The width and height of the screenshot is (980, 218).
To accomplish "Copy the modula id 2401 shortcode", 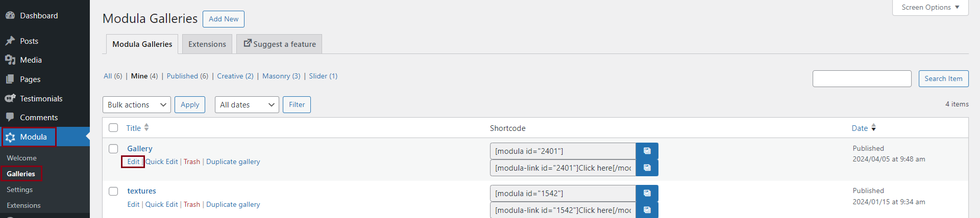I will (647, 151).
